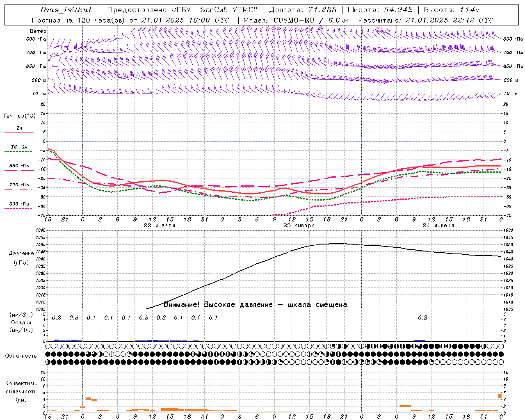Click the (мм/3ч.) unit label
Viewport: 525px width, 420px height.
pos(21,315)
